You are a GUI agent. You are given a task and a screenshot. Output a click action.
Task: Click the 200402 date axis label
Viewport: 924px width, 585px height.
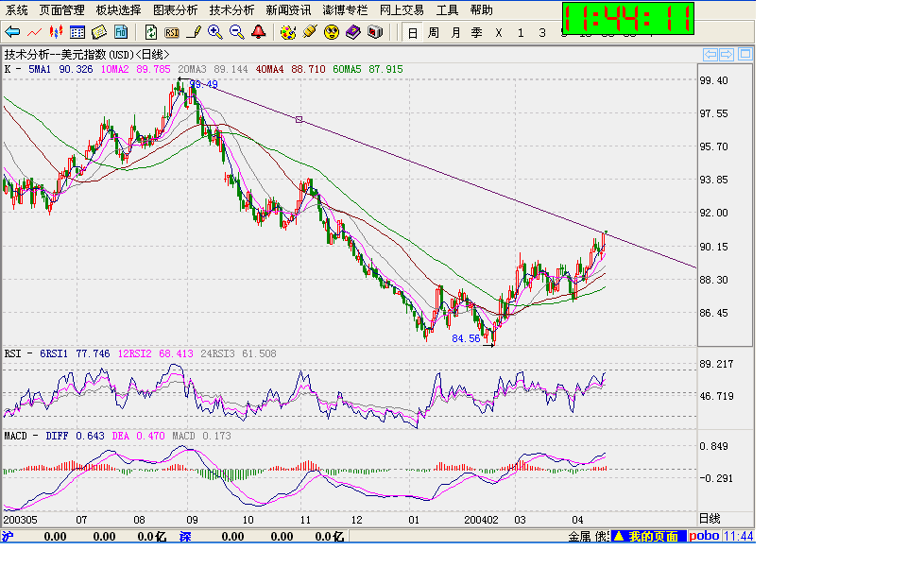(x=481, y=520)
